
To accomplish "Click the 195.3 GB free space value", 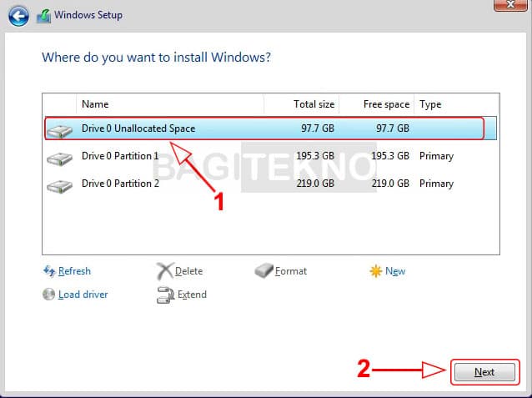I will pyautogui.click(x=390, y=156).
